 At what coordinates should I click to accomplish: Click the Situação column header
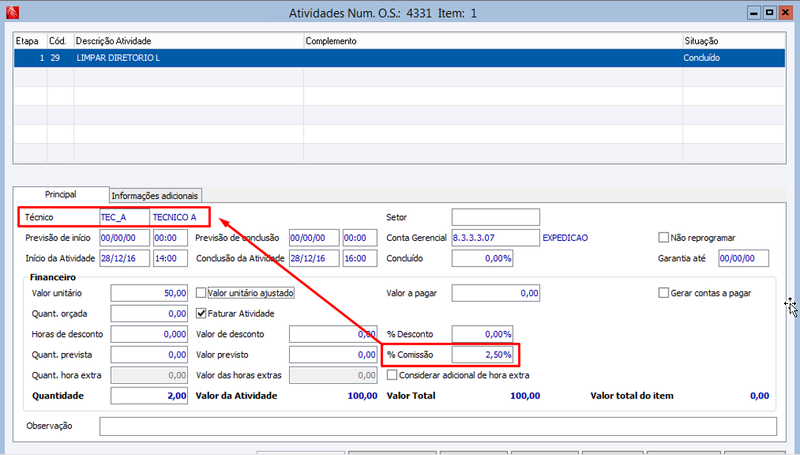click(734, 41)
